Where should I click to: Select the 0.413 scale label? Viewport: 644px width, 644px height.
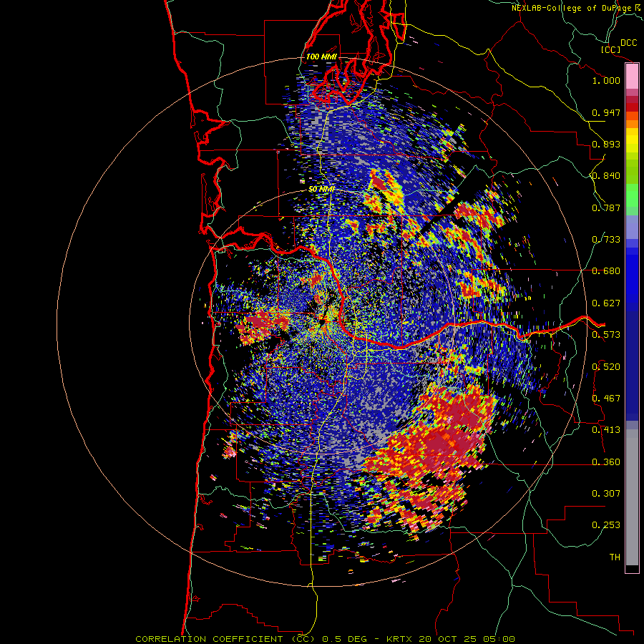click(606, 430)
